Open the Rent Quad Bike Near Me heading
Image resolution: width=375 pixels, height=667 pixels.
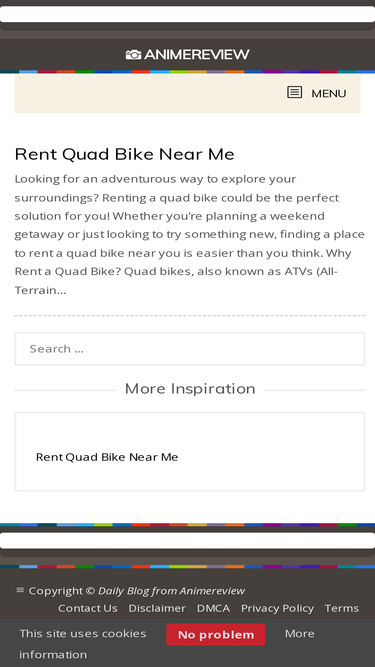click(x=125, y=154)
